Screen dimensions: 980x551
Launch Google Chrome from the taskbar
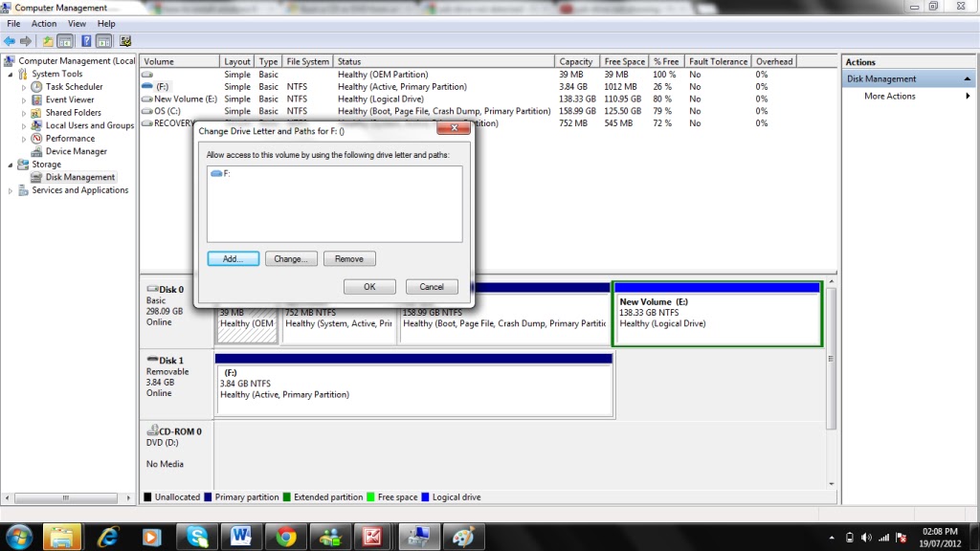coord(285,536)
